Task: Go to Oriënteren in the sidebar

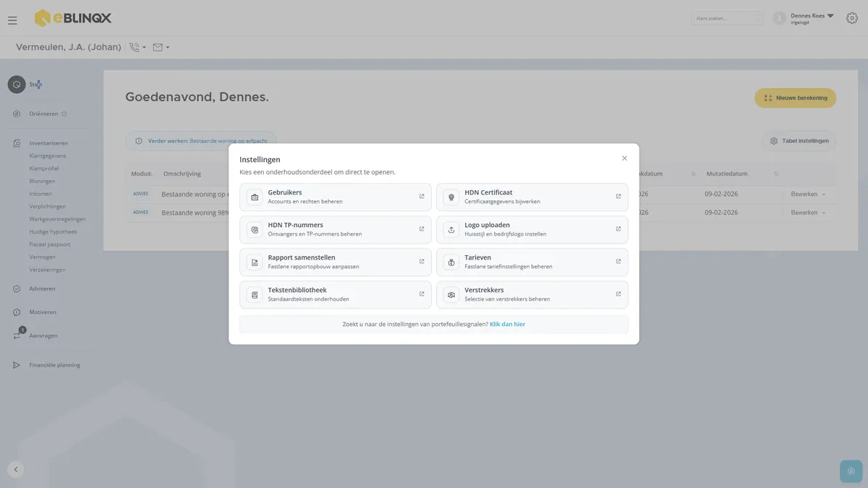Action: click(x=43, y=114)
